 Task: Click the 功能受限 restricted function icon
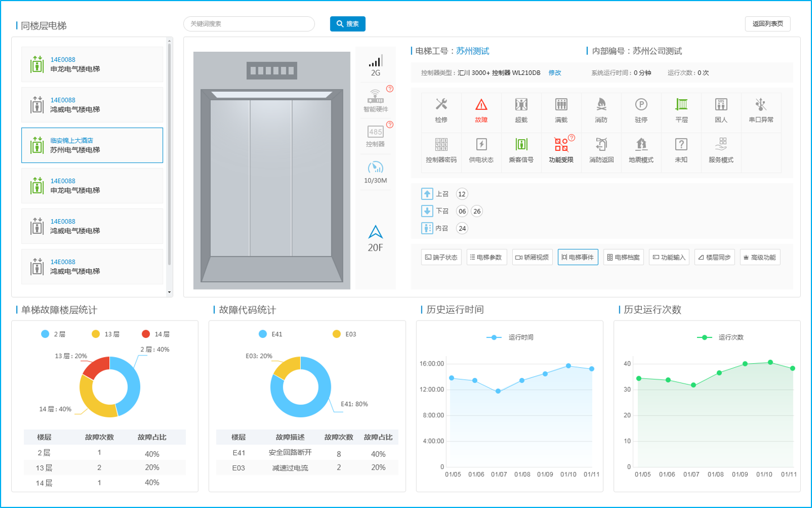[x=561, y=145]
